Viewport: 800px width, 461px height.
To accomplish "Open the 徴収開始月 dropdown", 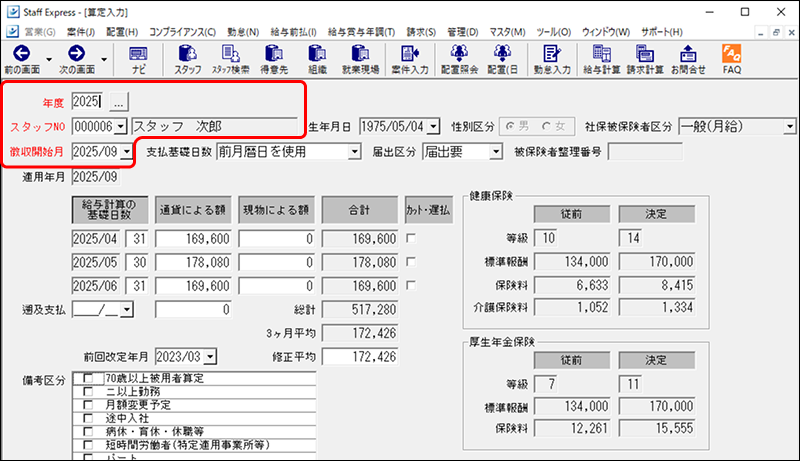I will point(127,152).
